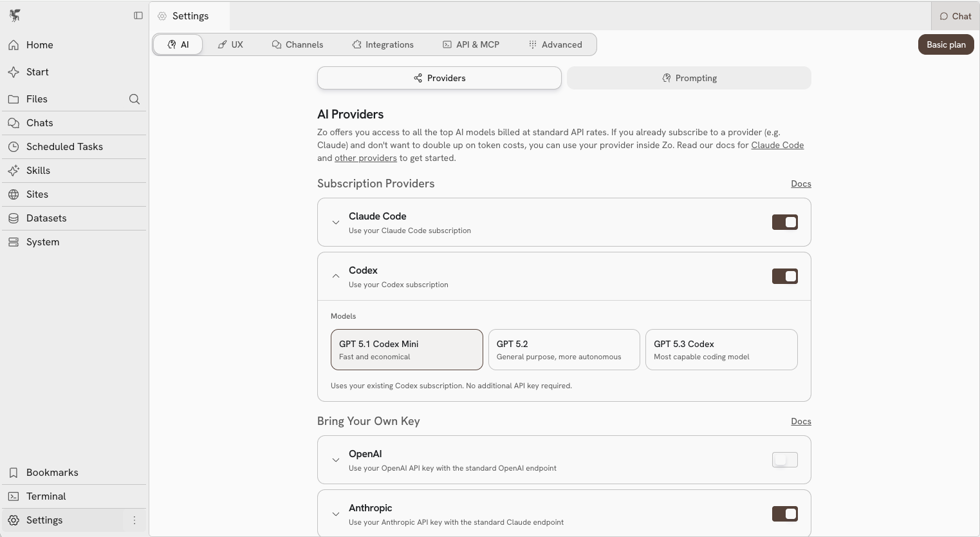980x537 pixels.
Task: Select the Providers sub-tab
Action: point(439,78)
